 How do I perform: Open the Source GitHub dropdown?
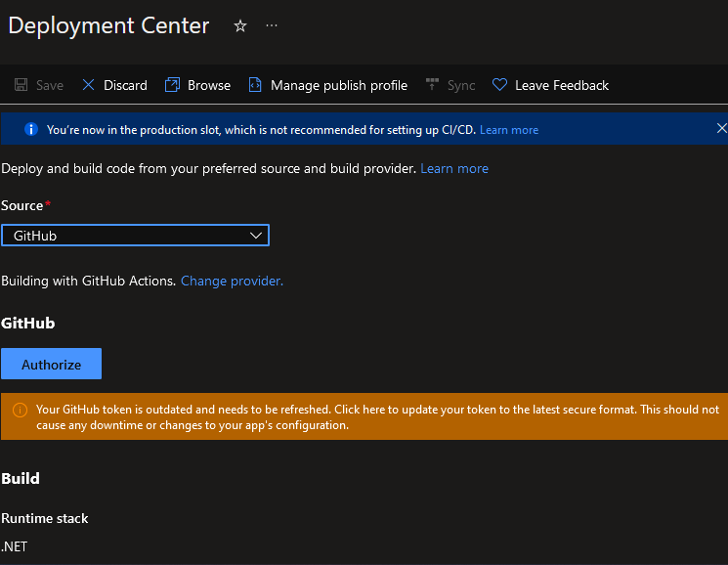coord(135,236)
